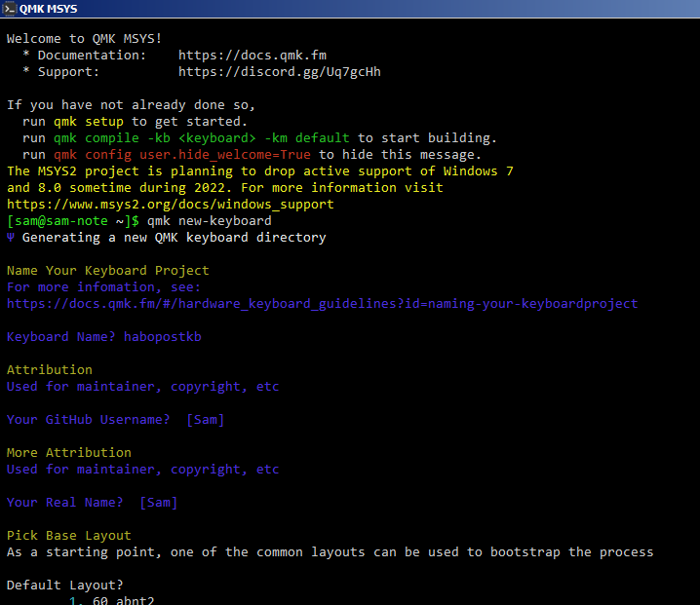Click the 'Support:' label
The image size is (700, 605).
(68, 72)
